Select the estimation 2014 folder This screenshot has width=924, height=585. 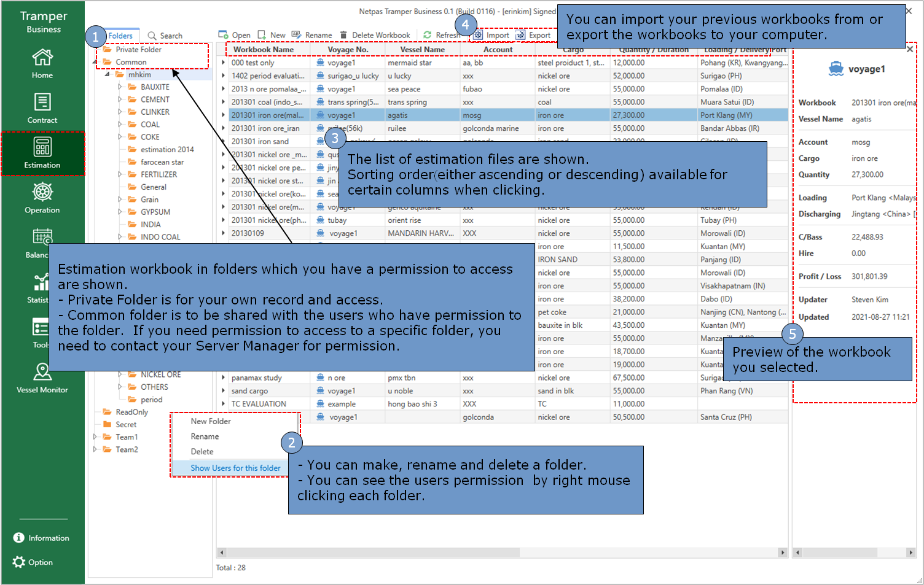click(167, 149)
